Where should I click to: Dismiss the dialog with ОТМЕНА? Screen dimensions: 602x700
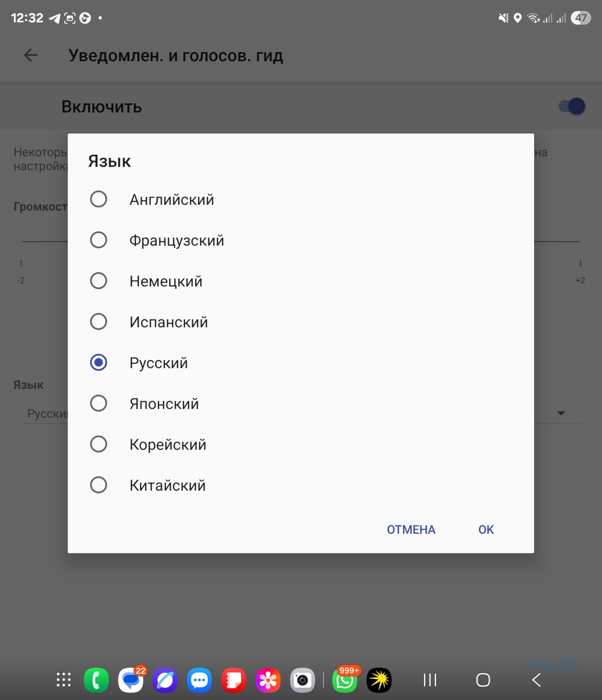coord(411,530)
